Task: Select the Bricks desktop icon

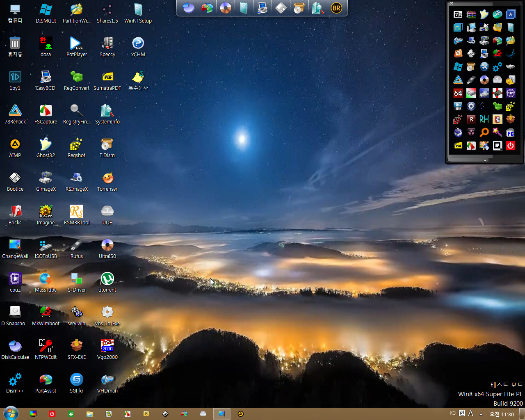Action: (15, 215)
